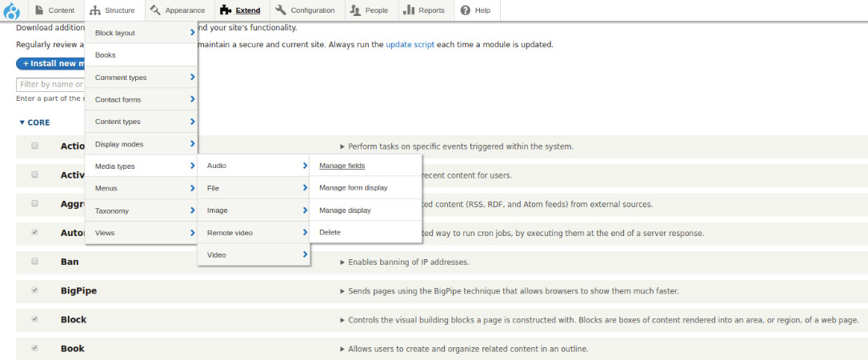Click the Content page icon in toolbar

(x=38, y=10)
